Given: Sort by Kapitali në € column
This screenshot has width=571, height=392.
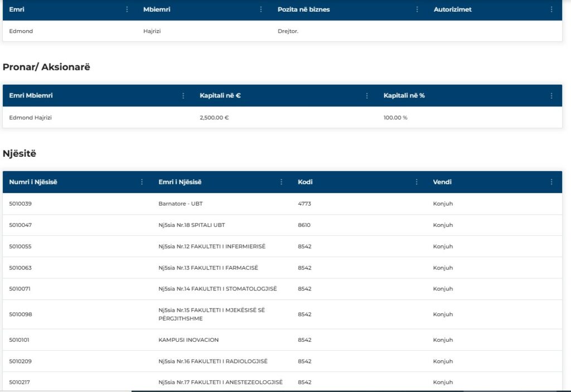Looking at the screenshot, I should click(220, 95).
